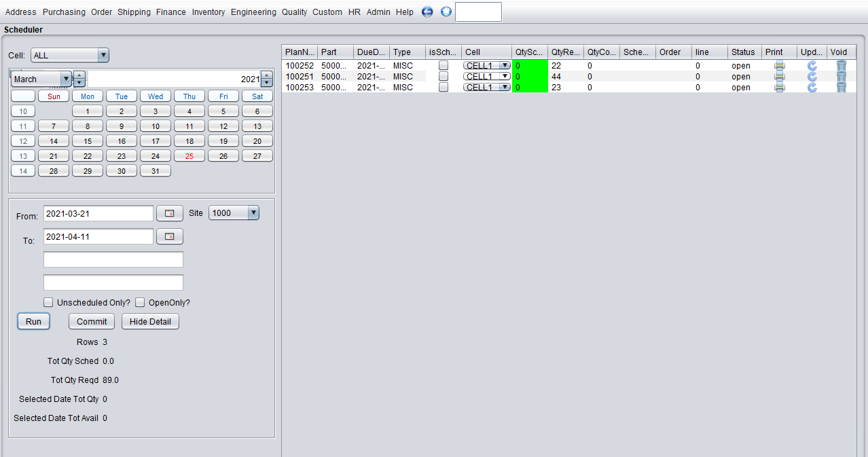This screenshot has height=457, width=868.
Task: Open the Quality menu
Action: coord(295,12)
